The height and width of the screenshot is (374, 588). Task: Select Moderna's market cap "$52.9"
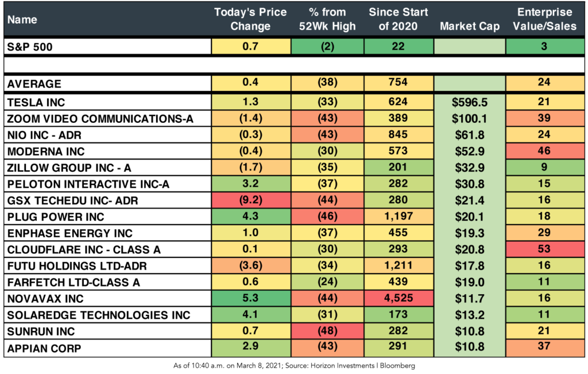470,152
